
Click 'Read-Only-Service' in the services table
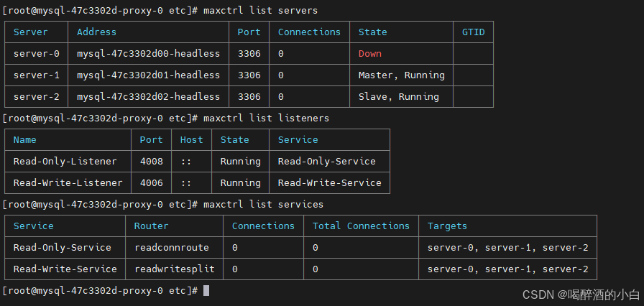click(62, 248)
